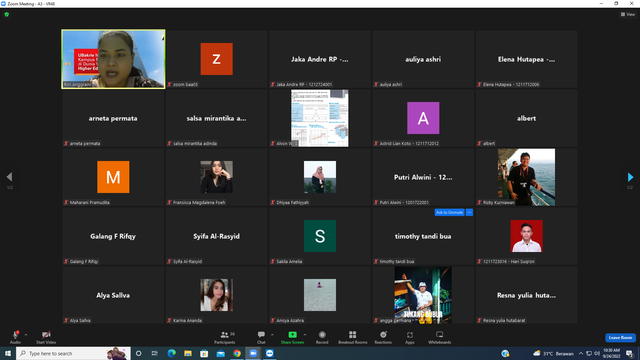The height and width of the screenshot is (360, 640).
Task: Click the green Share Screen button
Action: coord(292,337)
